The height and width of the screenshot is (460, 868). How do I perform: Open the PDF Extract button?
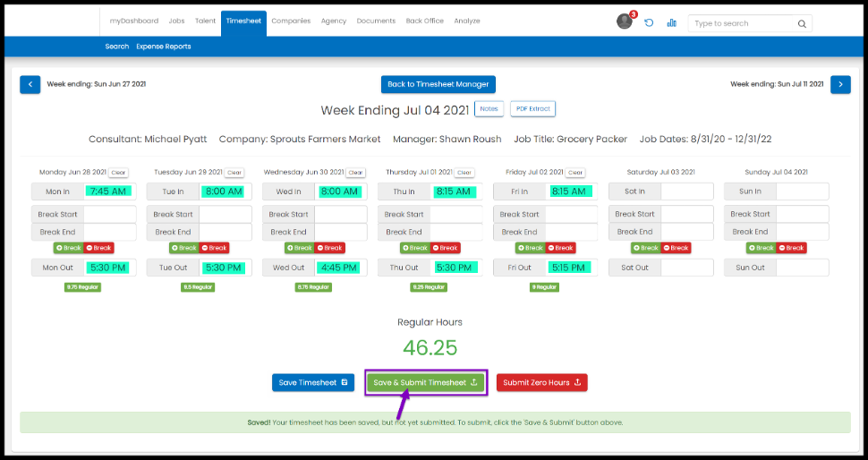[532, 108]
